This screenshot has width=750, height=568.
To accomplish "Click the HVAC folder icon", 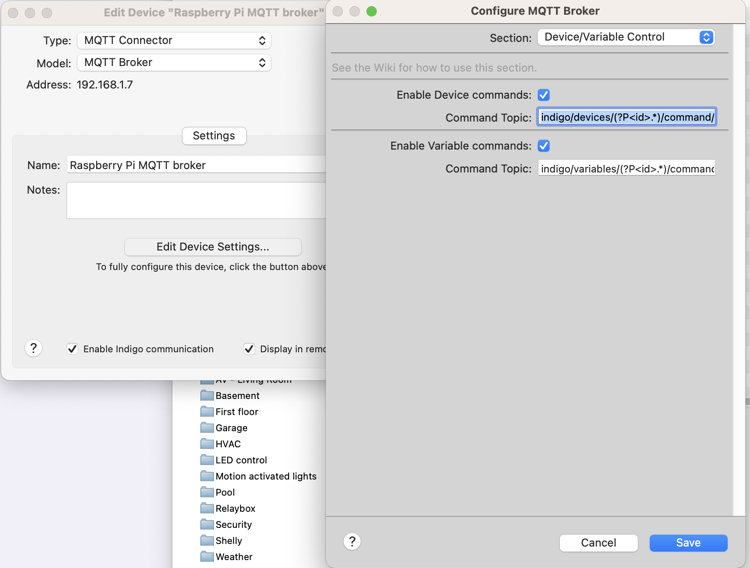I will (207, 444).
